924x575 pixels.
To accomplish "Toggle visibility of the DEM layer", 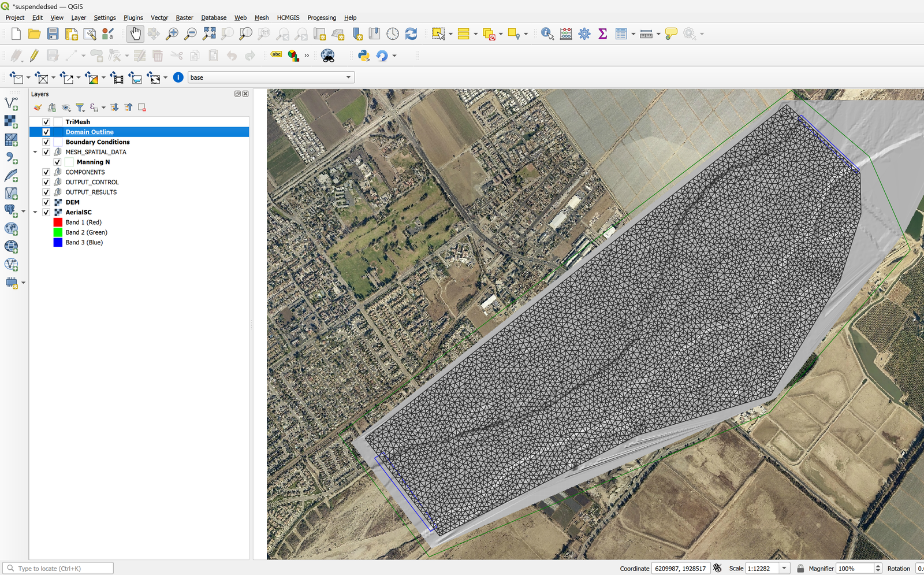I will [x=46, y=202].
